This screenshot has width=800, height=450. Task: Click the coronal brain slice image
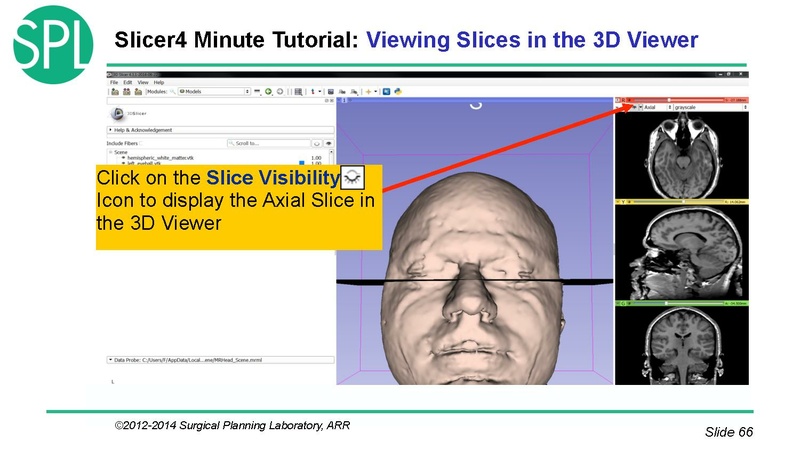click(x=682, y=345)
